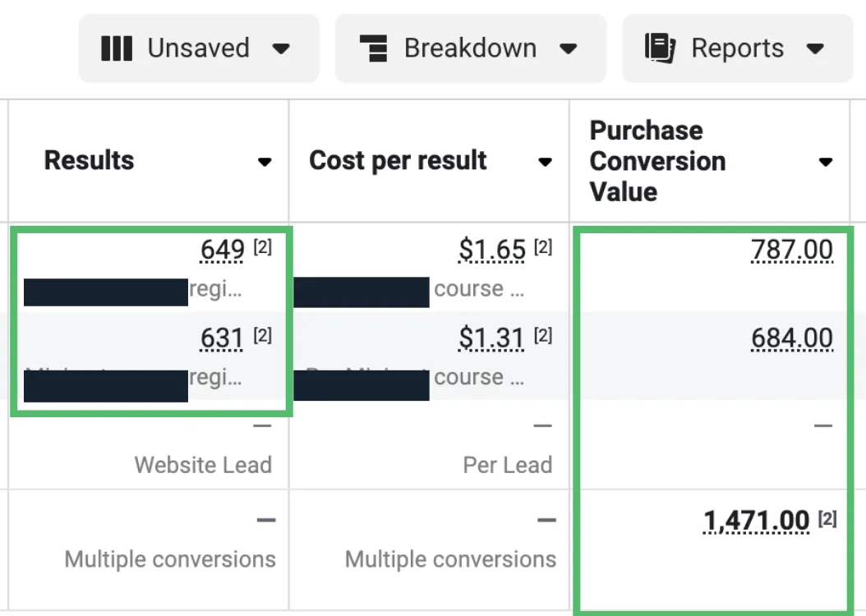
Task: Open the Results column header menu arrow
Action: coord(265,163)
